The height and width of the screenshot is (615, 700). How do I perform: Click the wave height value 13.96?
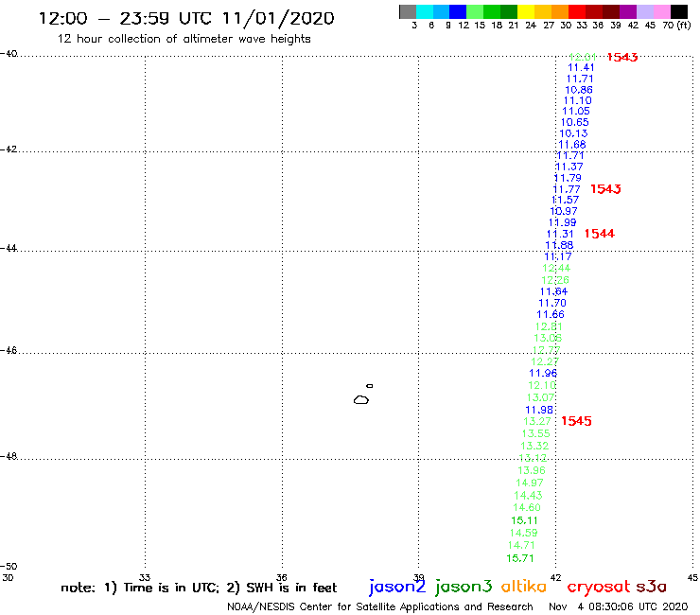532,470
